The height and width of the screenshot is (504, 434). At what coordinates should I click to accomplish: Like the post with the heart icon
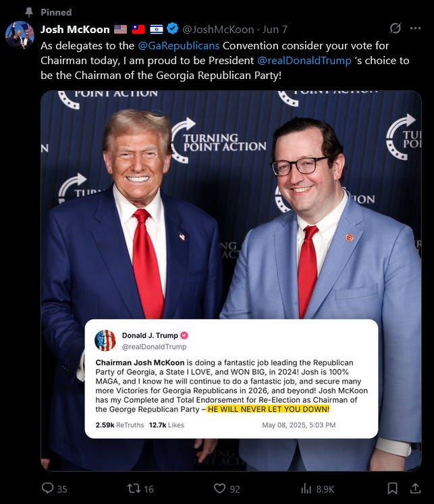click(219, 488)
